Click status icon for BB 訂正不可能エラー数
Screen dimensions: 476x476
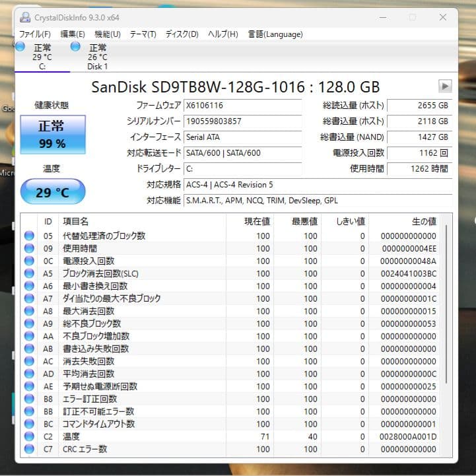pyautogui.click(x=29, y=411)
